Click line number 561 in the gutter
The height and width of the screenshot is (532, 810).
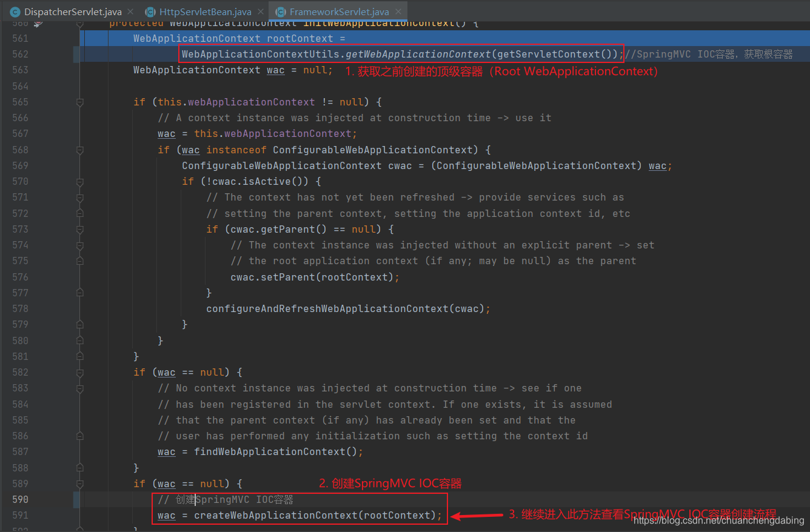point(20,38)
